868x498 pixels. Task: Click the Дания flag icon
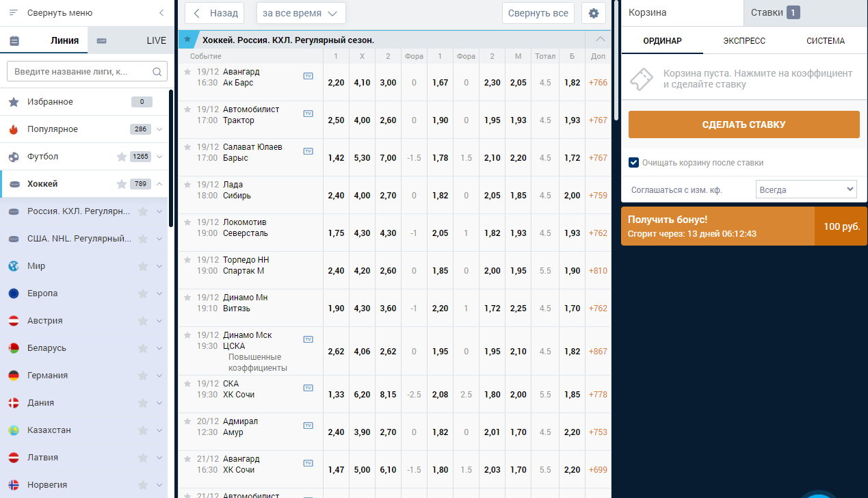(14, 403)
